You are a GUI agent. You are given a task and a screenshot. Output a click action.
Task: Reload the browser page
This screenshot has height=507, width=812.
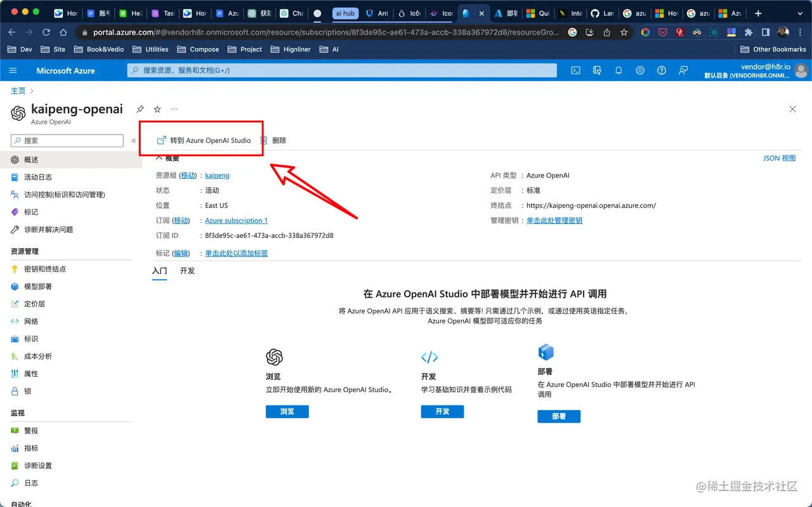(46, 32)
